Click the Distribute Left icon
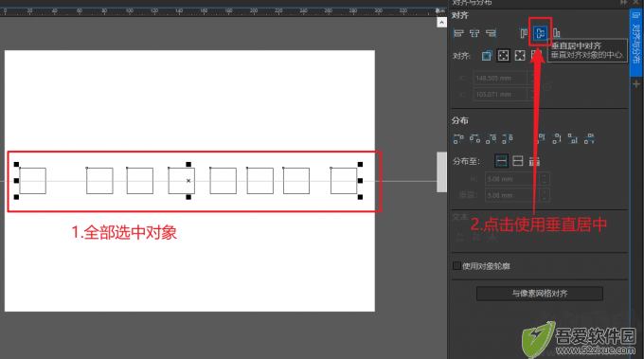The image size is (644, 359). pos(458,139)
